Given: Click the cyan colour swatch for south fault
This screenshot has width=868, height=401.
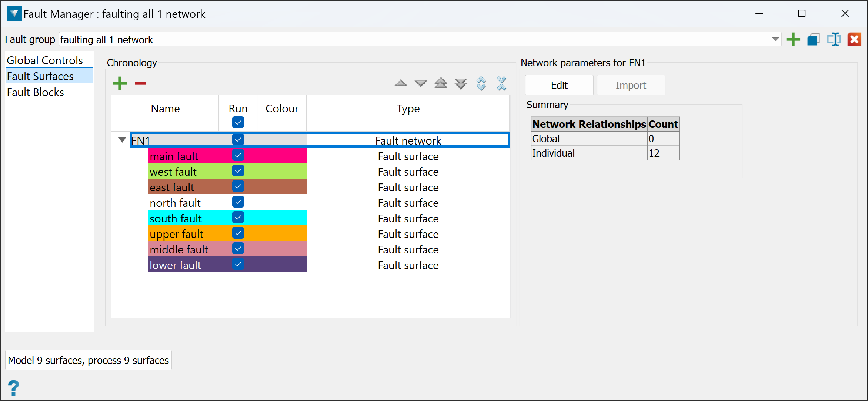Looking at the screenshot, I should (281, 218).
